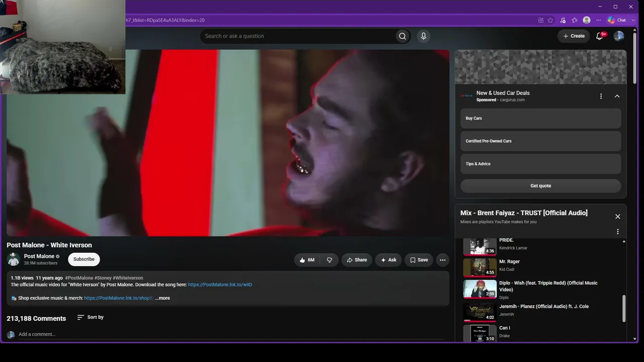Image resolution: width=644 pixels, height=362 pixels.
Task: Select Tips & Advice in the ad
Action: click(x=541, y=164)
